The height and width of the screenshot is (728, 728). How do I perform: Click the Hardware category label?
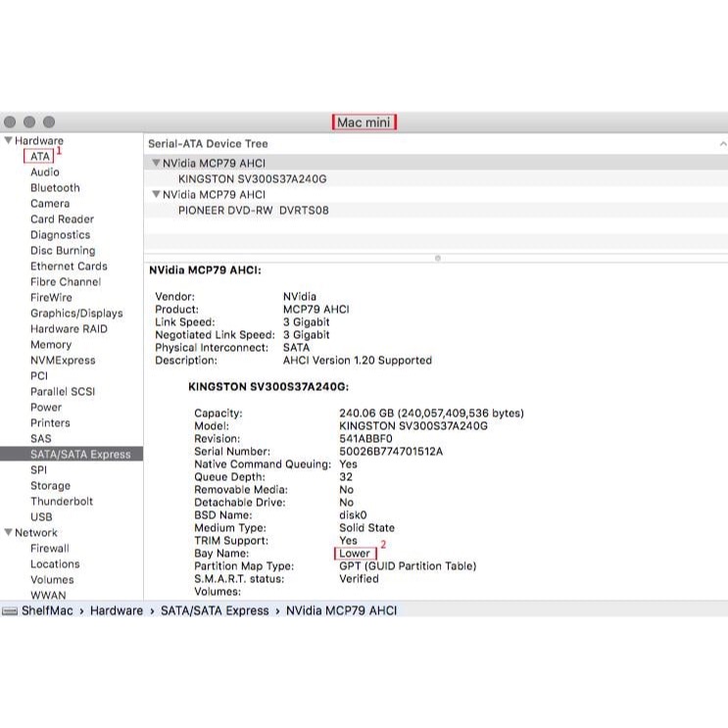click(39, 141)
